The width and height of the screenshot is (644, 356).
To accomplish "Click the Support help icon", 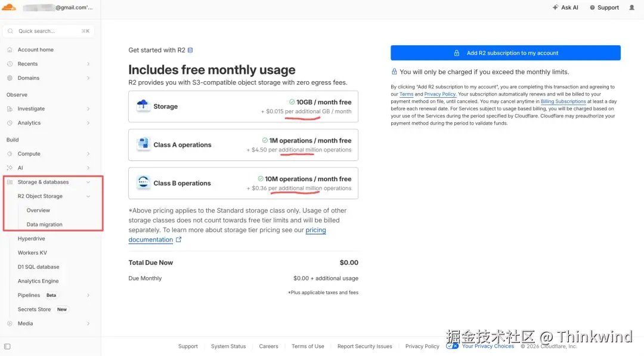I will point(592,7).
